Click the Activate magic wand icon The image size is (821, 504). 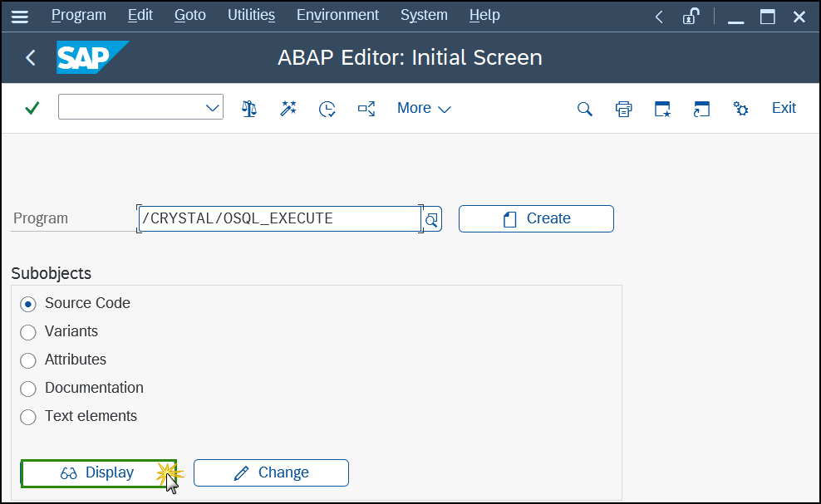point(288,108)
